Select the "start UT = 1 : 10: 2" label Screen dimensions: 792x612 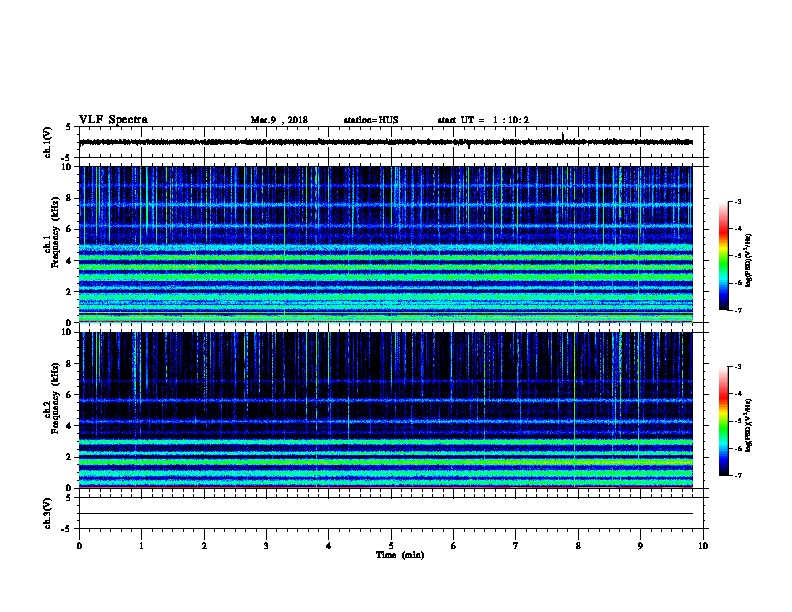click(x=483, y=120)
